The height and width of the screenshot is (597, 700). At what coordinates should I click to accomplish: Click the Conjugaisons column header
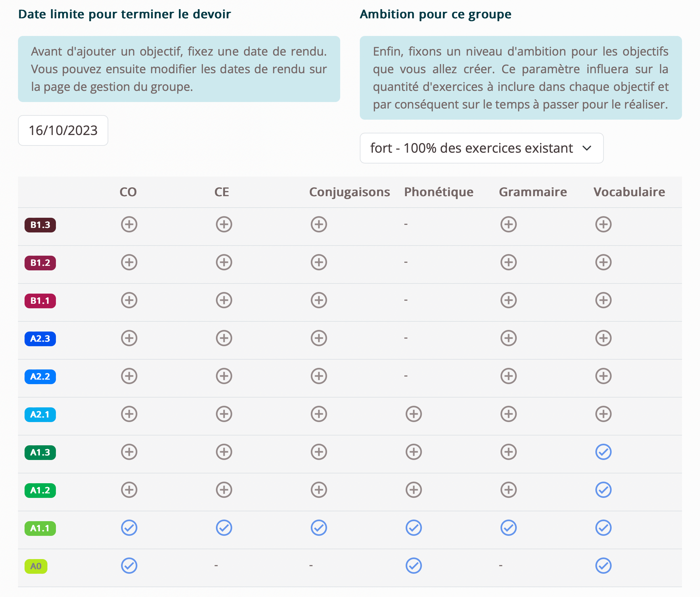pyautogui.click(x=349, y=192)
